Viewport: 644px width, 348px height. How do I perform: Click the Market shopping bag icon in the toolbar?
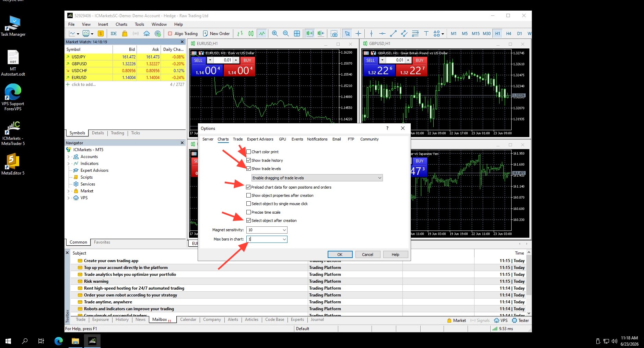pyautogui.click(x=125, y=33)
